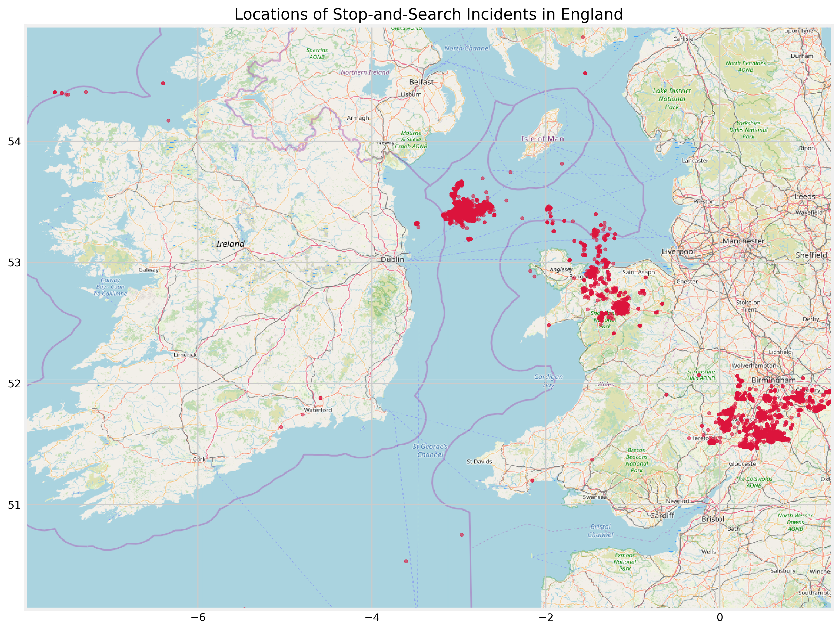Select the Preston map label
Screen dimensions: 840x631
pyautogui.click(x=704, y=201)
